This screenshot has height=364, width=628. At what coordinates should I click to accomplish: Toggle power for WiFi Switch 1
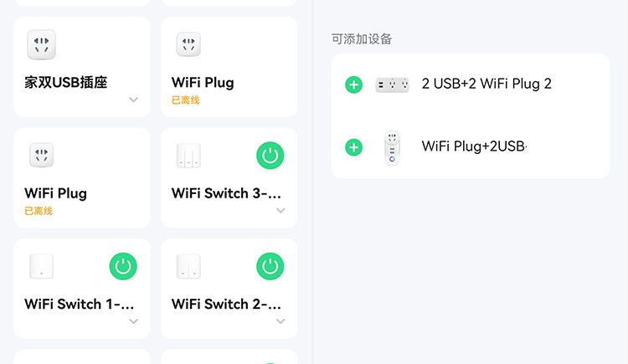(x=123, y=266)
